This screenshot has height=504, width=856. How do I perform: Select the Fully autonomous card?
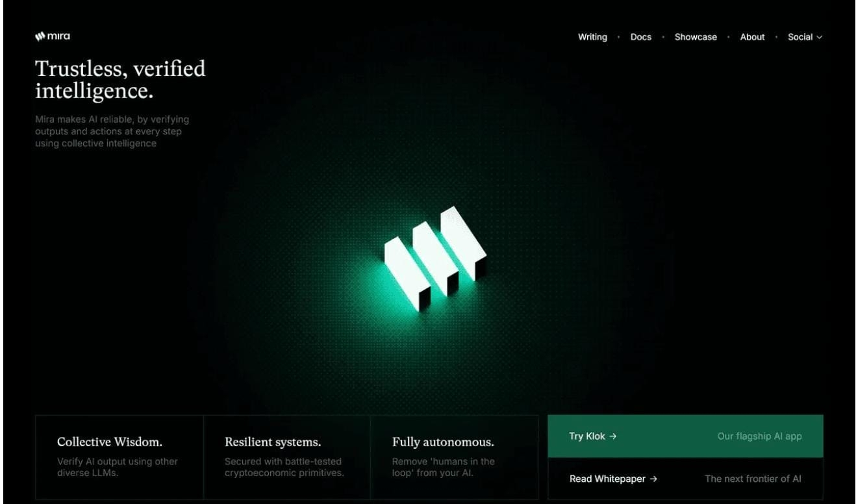[x=455, y=457]
